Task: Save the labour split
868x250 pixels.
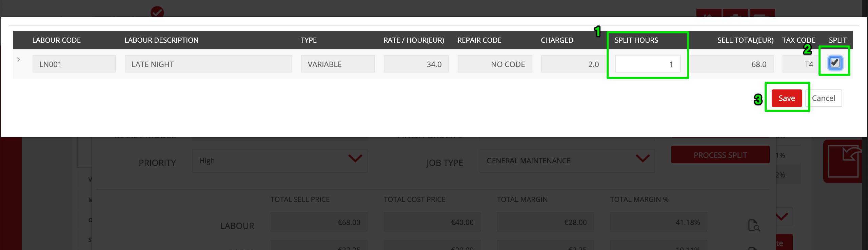Action: tap(787, 98)
